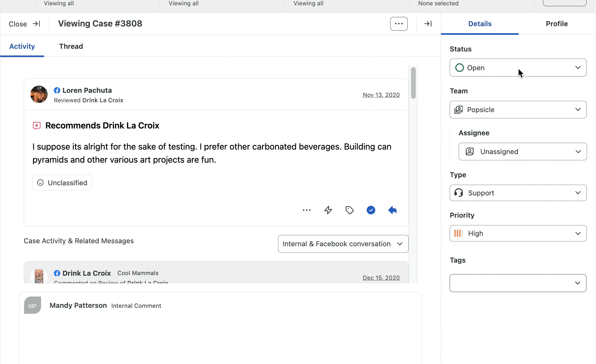Open Internal & Facebook conversation filter dropdown
This screenshot has width=596, height=364.
click(x=343, y=244)
